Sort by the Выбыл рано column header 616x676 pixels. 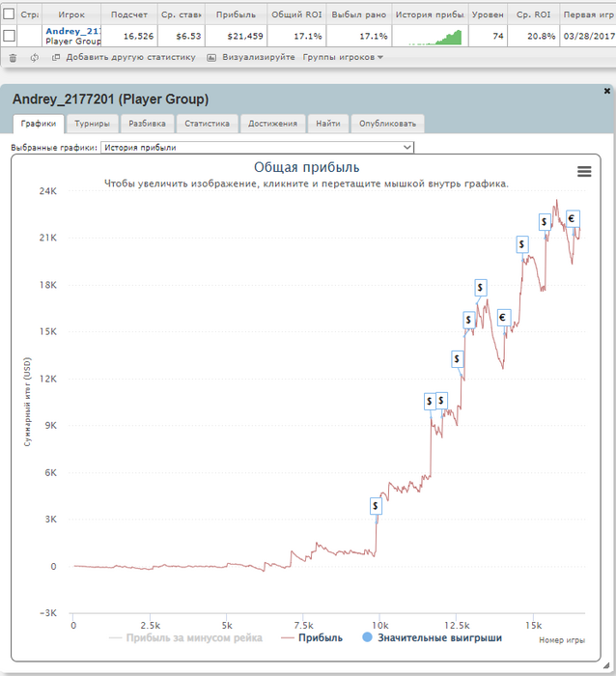pyautogui.click(x=358, y=14)
